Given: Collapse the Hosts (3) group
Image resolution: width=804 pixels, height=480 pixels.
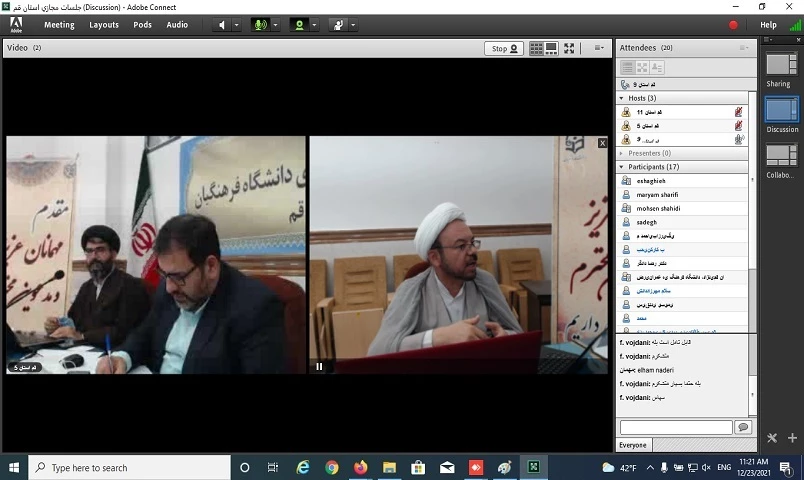Looking at the screenshot, I should tap(621, 98).
